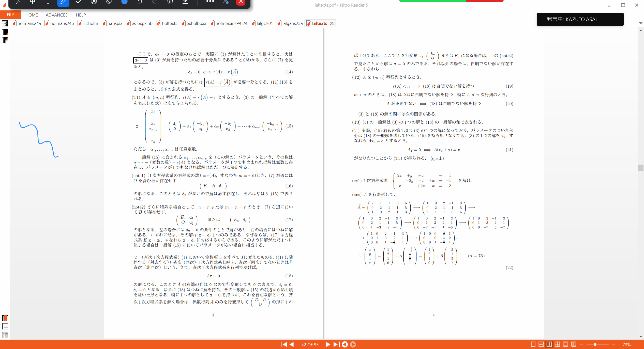644x349 pixels.
Task: Switch to the holmans24a document tab
Action: (x=27, y=23)
